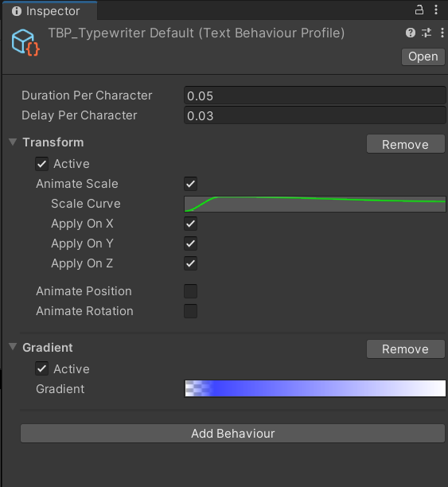Toggle the Gradient Active checkbox
Image resolution: width=448 pixels, height=487 pixels.
pyautogui.click(x=41, y=369)
